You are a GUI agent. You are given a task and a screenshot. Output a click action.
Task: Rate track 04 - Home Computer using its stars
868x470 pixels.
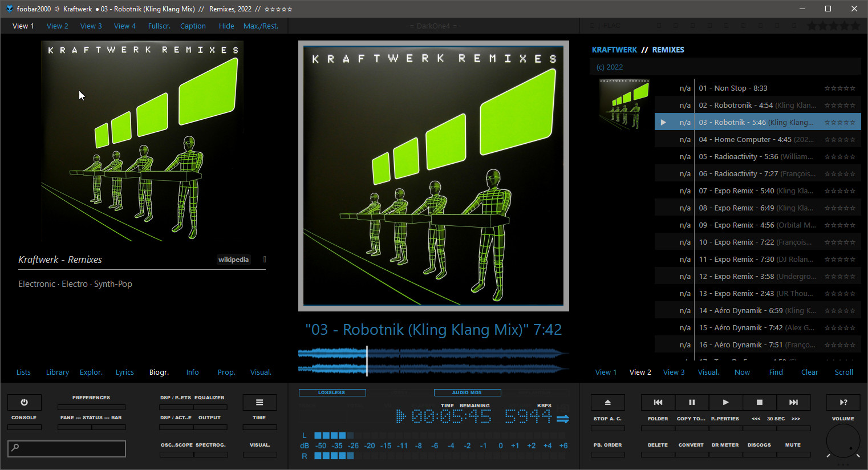coord(840,140)
